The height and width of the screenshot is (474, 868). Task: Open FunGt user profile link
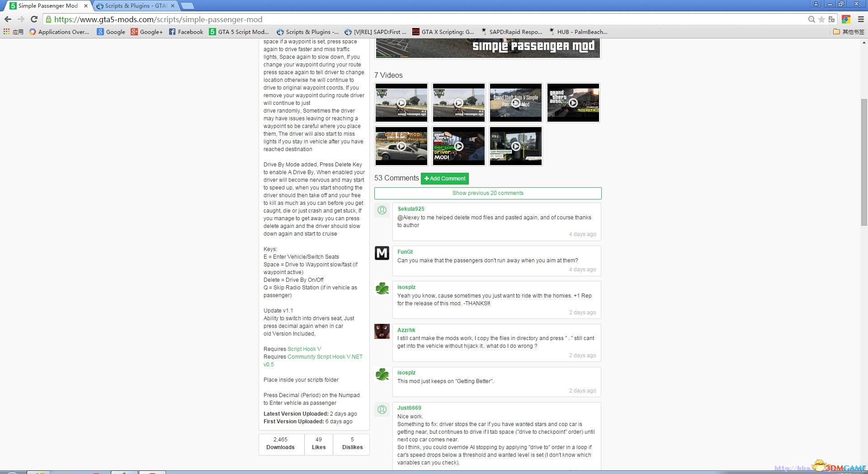point(405,252)
